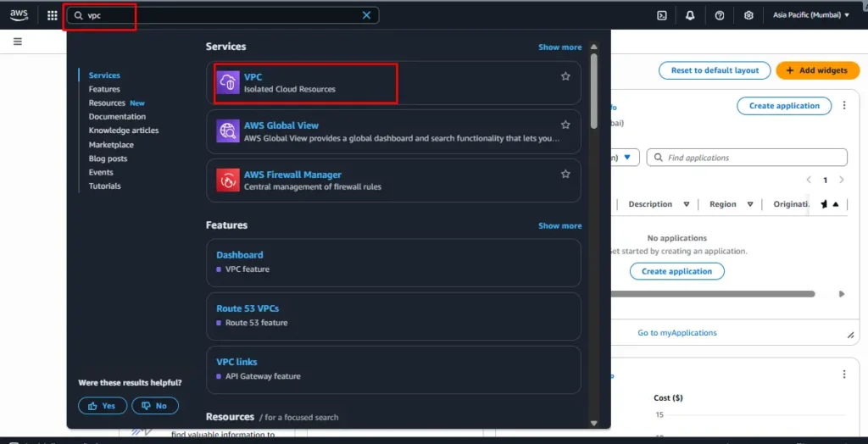The image size is (868, 444).
Task: Open the Asia Pacific (Mumbai) region dropdown
Action: tap(811, 15)
